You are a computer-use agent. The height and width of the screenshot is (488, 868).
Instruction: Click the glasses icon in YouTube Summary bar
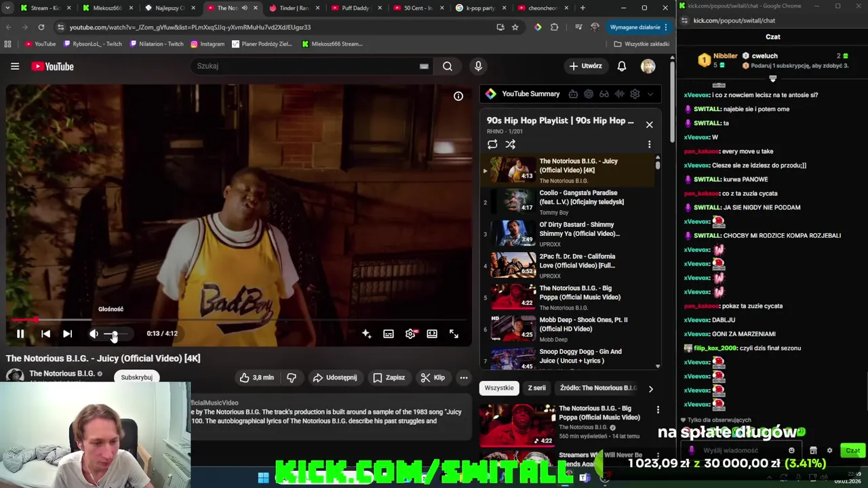604,94
